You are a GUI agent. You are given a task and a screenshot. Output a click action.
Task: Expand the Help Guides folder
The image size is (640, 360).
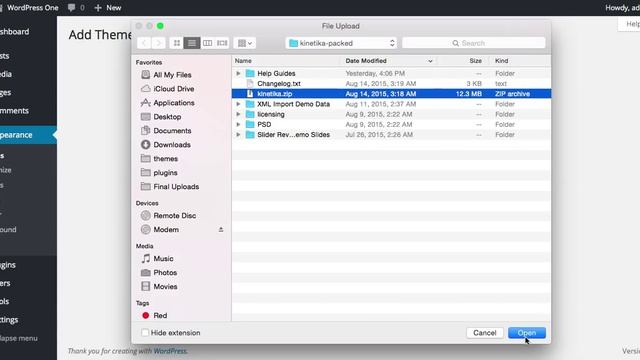coord(238,73)
